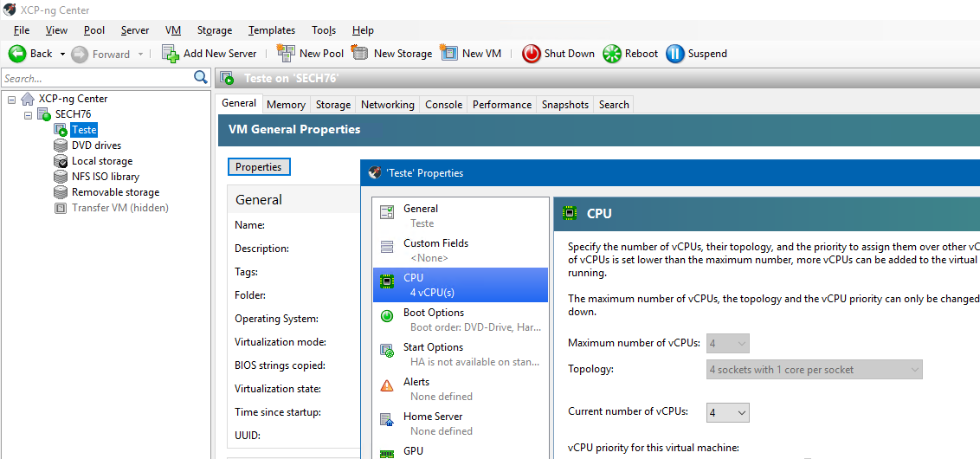Select Local storage in the tree

102,161
